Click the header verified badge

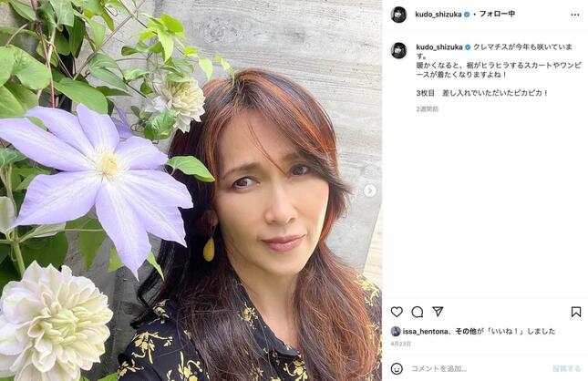point(467,15)
